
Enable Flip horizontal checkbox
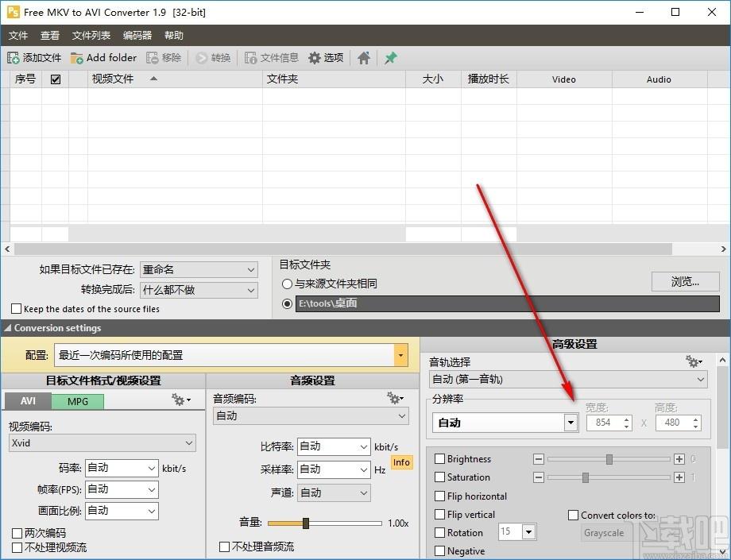pos(439,496)
